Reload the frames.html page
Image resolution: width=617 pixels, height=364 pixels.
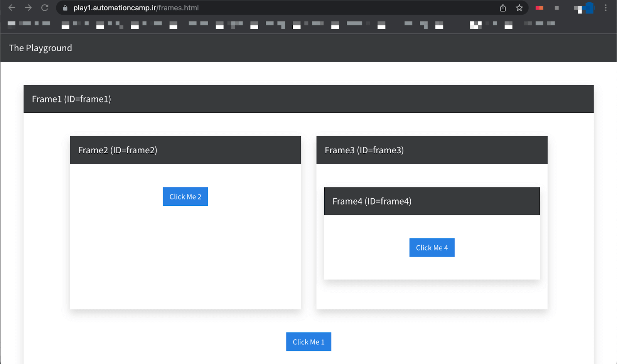45,8
